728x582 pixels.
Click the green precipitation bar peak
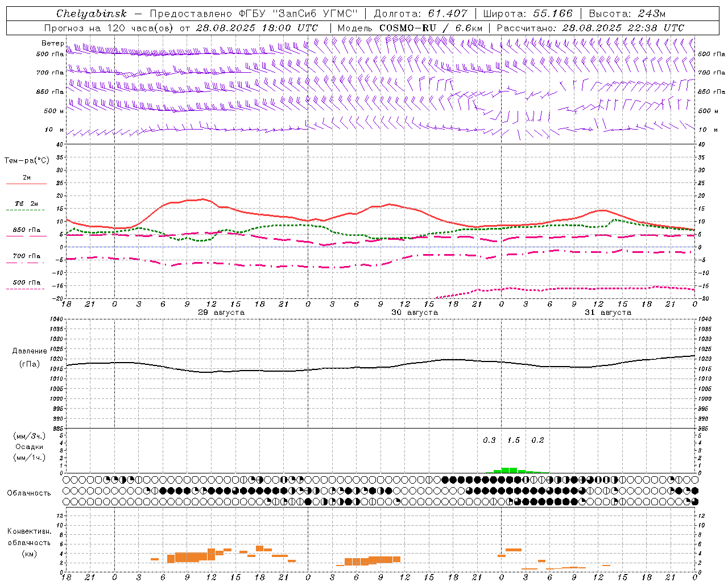(509, 470)
